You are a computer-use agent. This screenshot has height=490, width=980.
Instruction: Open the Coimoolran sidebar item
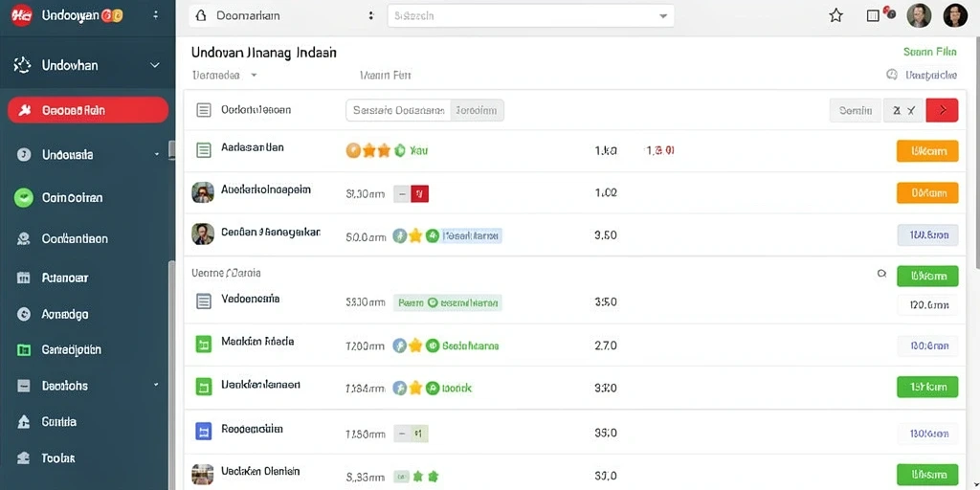pyautogui.click(x=72, y=197)
